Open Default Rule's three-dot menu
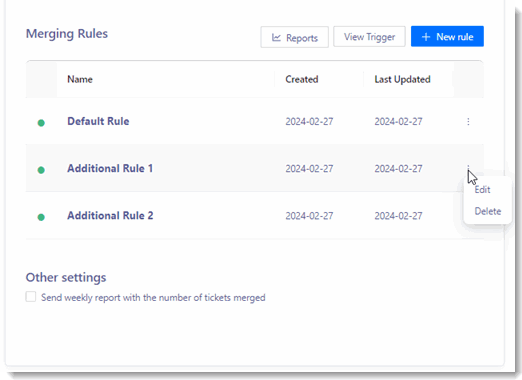The image size is (522, 380). coord(468,122)
